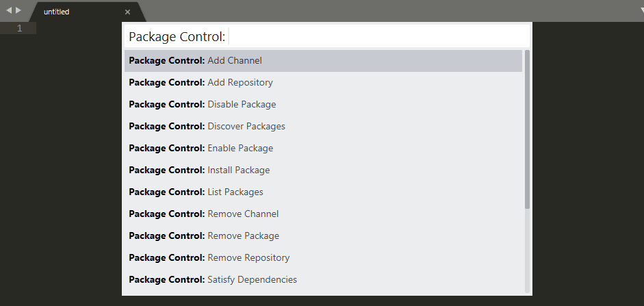Choose Package Control: Remove Package
Image resolution: width=644 pixels, height=306 pixels.
pyautogui.click(x=323, y=236)
